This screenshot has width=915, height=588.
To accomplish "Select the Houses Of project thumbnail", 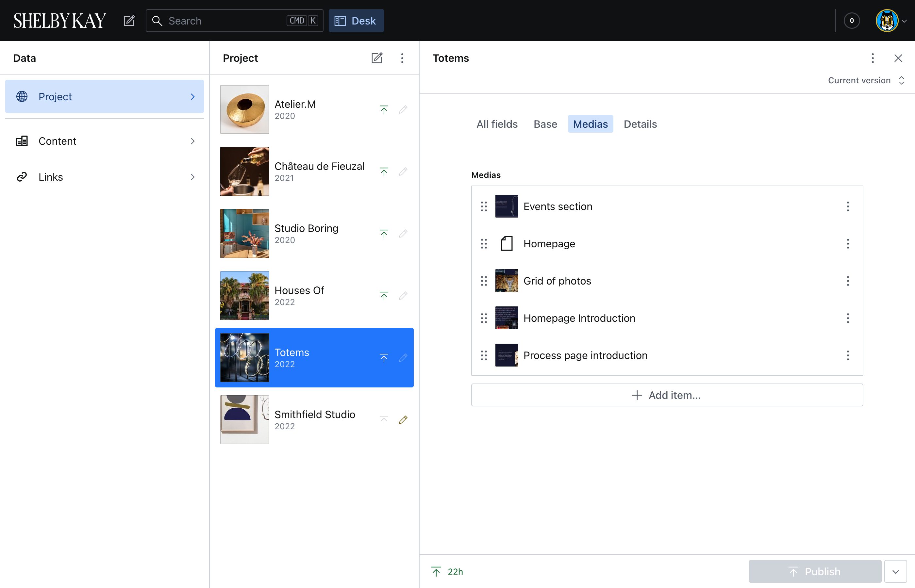I will click(x=244, y=296).
